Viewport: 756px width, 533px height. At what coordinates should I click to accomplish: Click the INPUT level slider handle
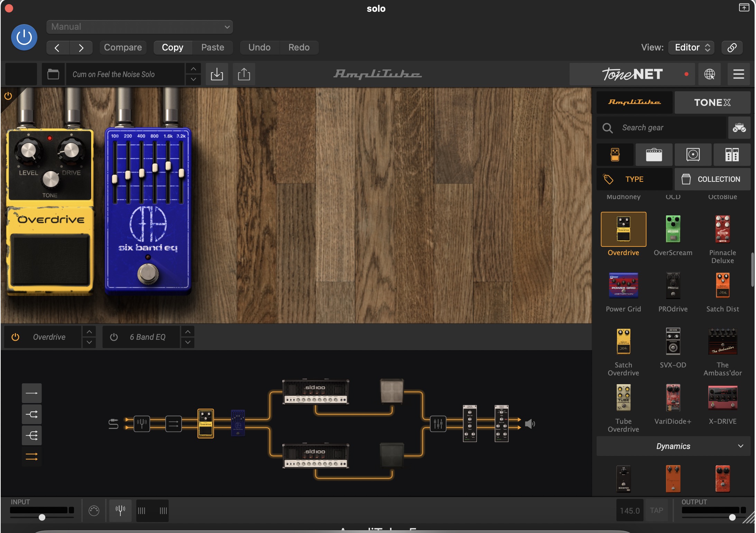[x=42, y=517]
